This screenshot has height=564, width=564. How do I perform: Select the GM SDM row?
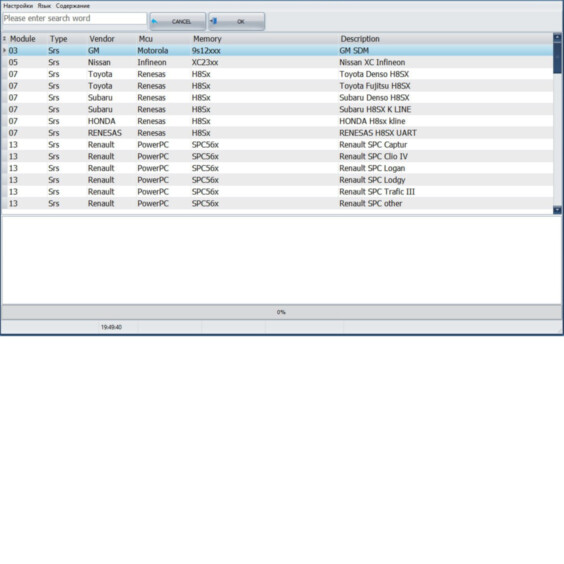(277, 51)
